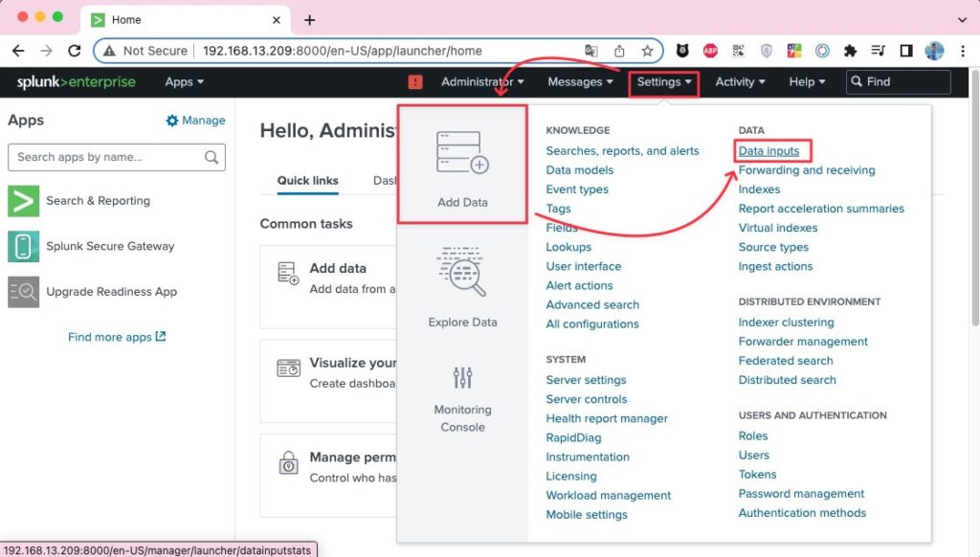The width and height of the screenshot is (980, 557).
Task: Open Licensing under System
Action: [571, 476]
